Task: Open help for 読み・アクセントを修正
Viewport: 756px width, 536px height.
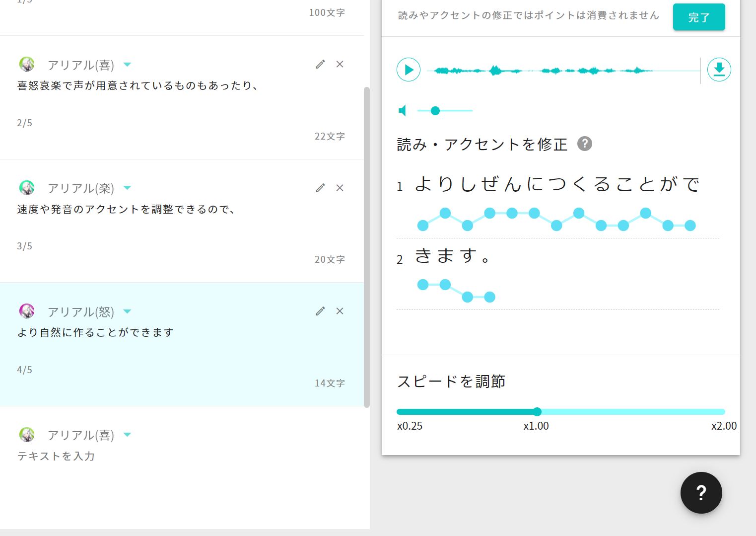Action: click(x=585, y=144)
